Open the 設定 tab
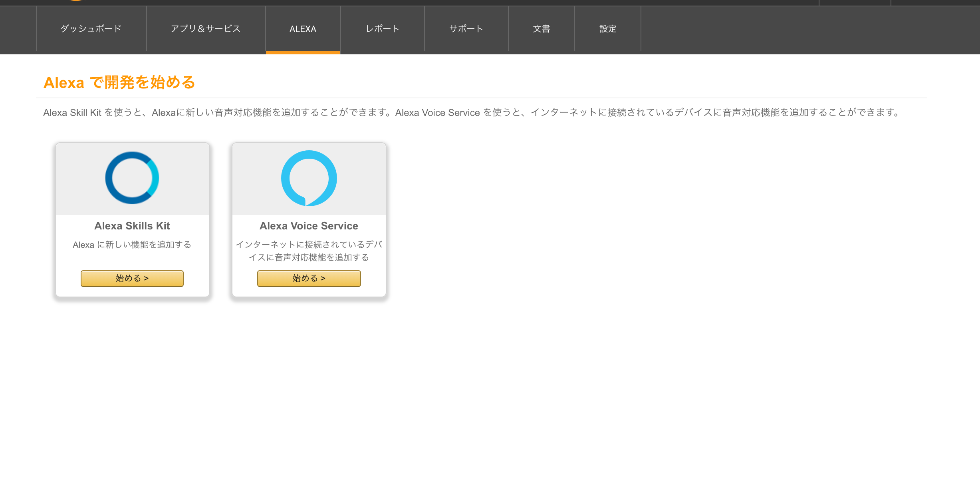The height and width of the screenshot is (494, 980). [608, 29]
